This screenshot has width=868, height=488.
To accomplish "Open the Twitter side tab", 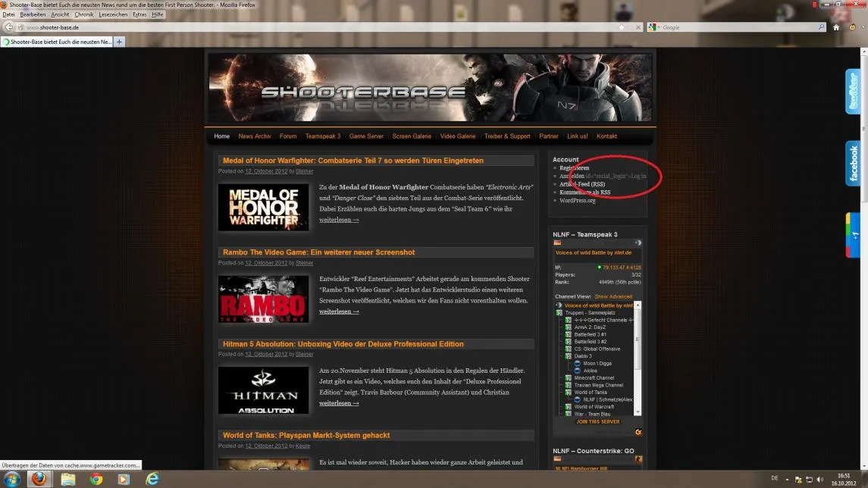I will click(853, 91).
